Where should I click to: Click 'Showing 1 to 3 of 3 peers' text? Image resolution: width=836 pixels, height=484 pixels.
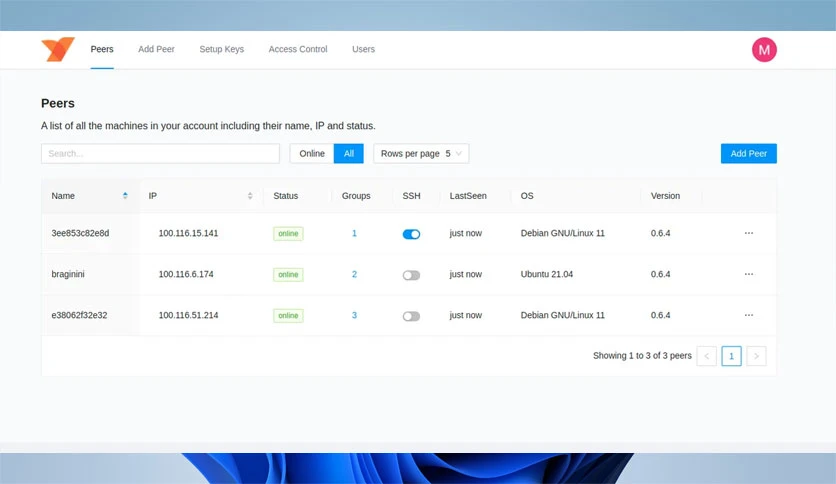click(642, 356)
